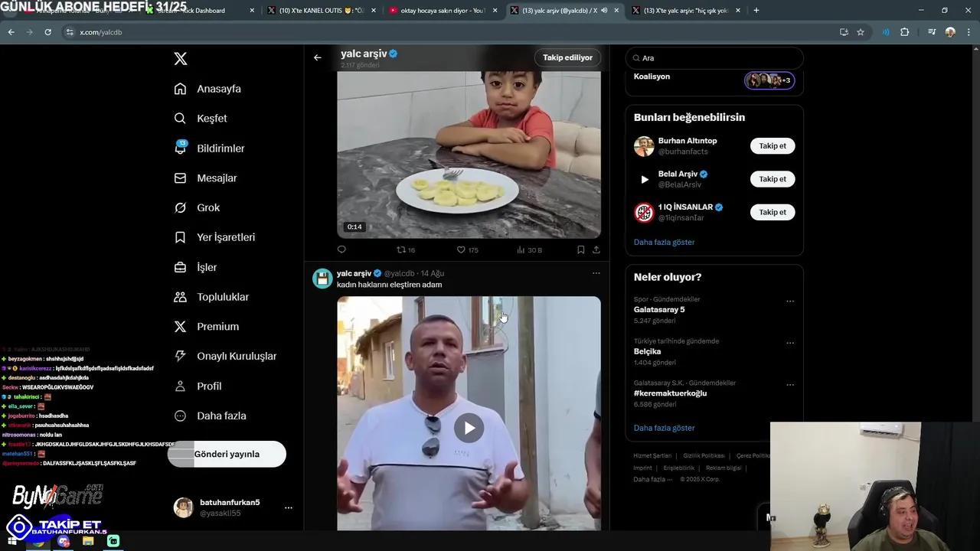Open Grok from sidebar
This screenshot has width=980, height=551.
pos(197,208)
